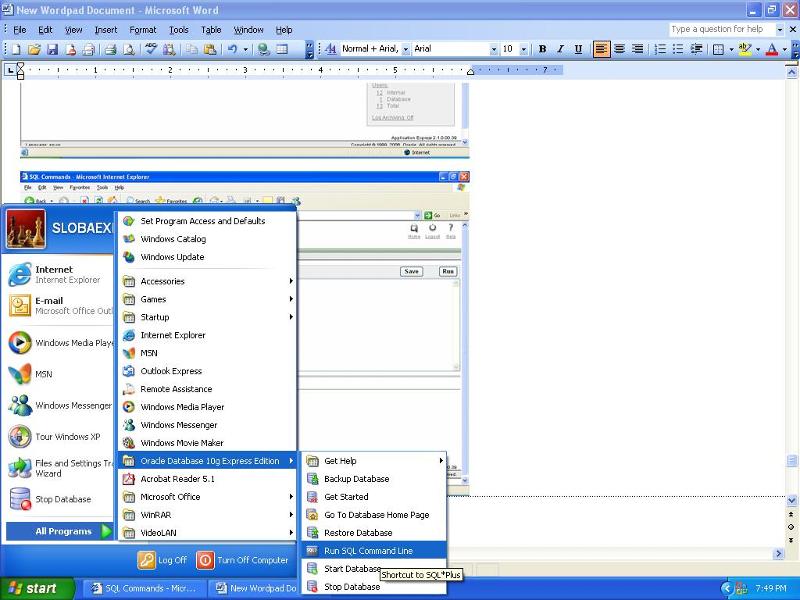Open Windows Movie Maker from All Programs
800x600 pixels.
(x=208, y=443)
